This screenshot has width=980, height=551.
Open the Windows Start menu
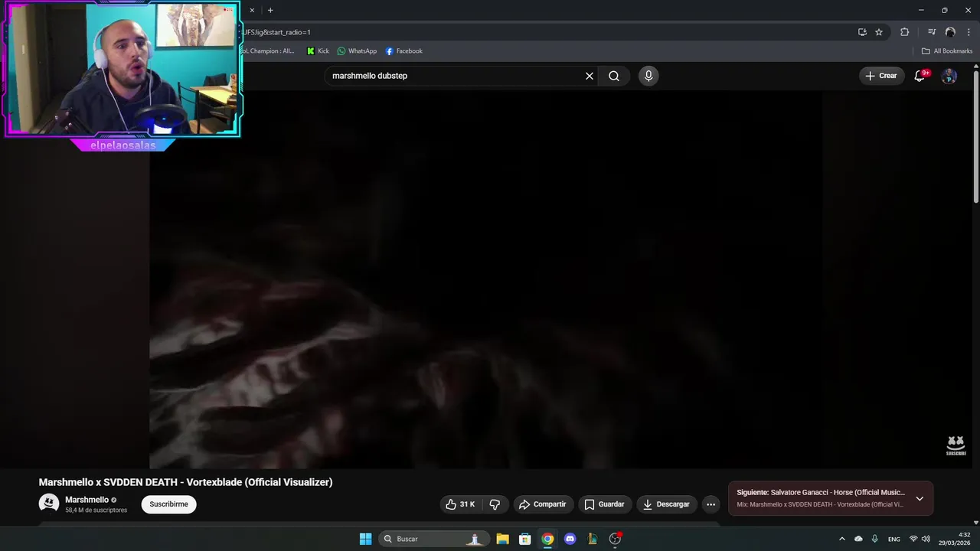click(x=366, y=539)
